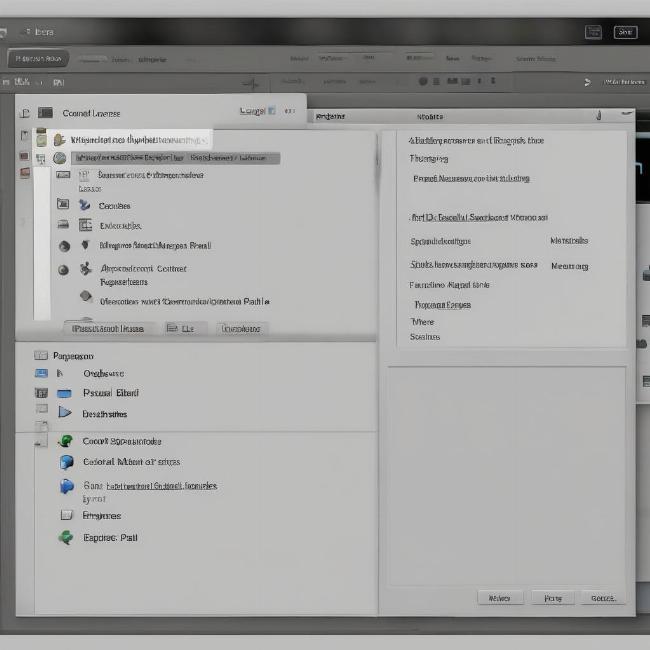The height and width of the screenshot is (650, 650).
Task: Click the beige hand icon on the white highlighted row
Action: pyautogui.click(x=59, y=140)
